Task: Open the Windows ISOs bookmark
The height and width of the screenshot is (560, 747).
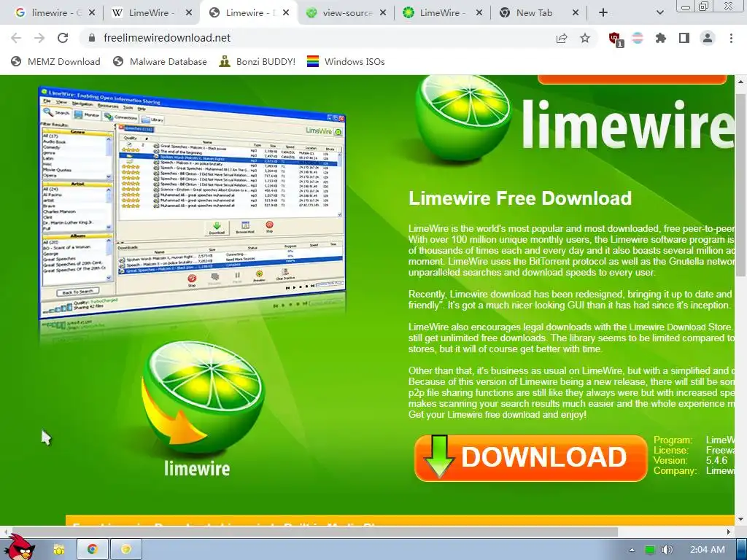Action: tap(346, 61)
